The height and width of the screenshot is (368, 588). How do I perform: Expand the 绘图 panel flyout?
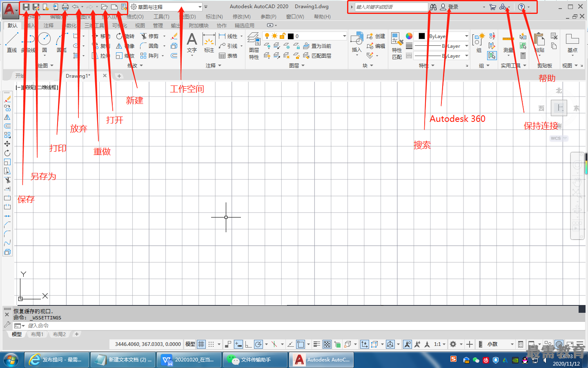(46, 65)
